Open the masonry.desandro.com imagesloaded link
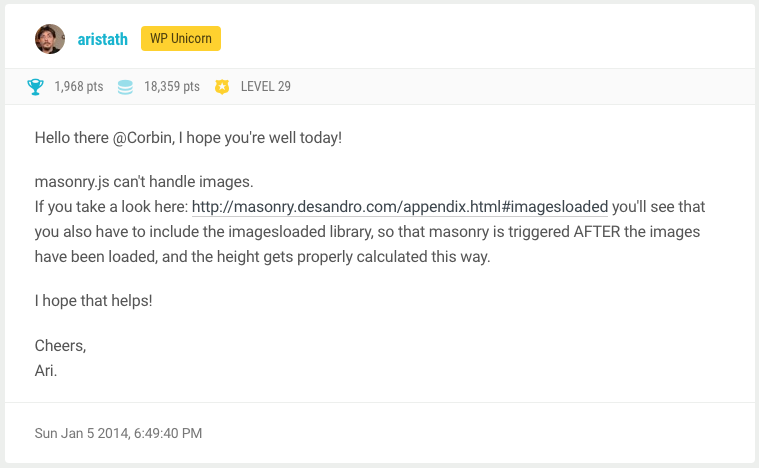759x468 pixels. 399,208
